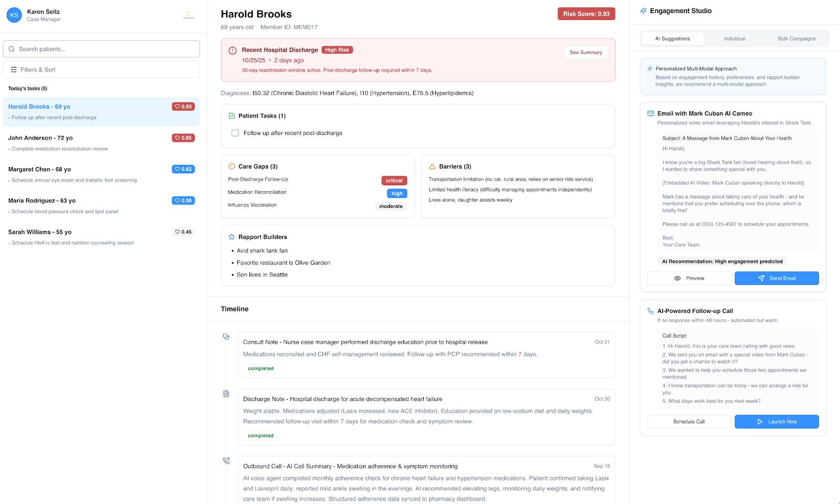
Task: Click the Search patients input field
Action: 101,49
